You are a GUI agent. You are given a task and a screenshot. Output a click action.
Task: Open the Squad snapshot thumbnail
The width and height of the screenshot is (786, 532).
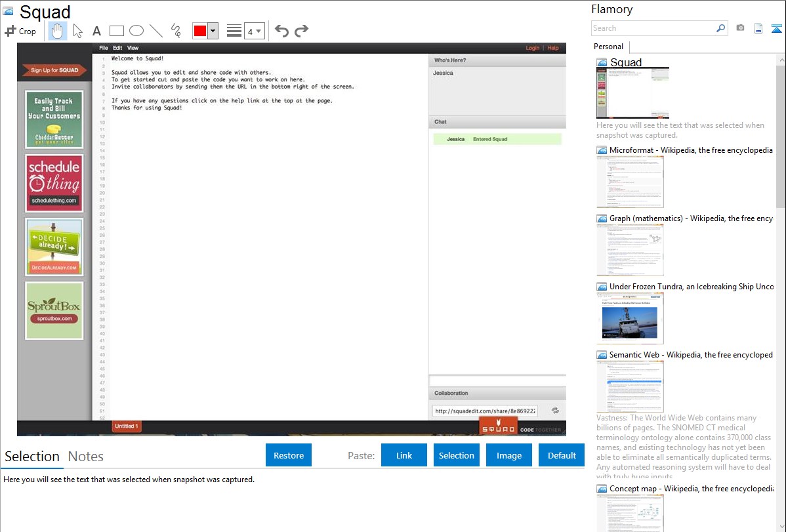click(x=632, y=92)
